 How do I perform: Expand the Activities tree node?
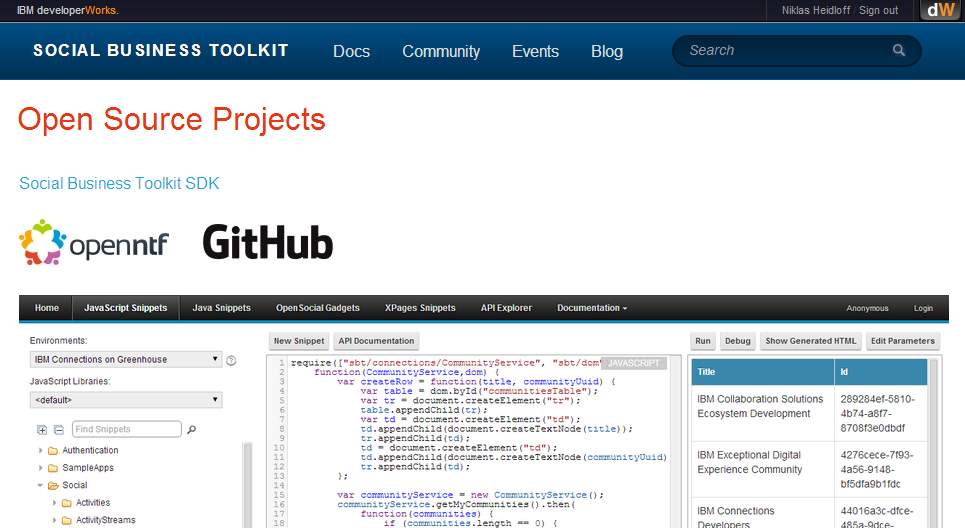coord(54,503)
